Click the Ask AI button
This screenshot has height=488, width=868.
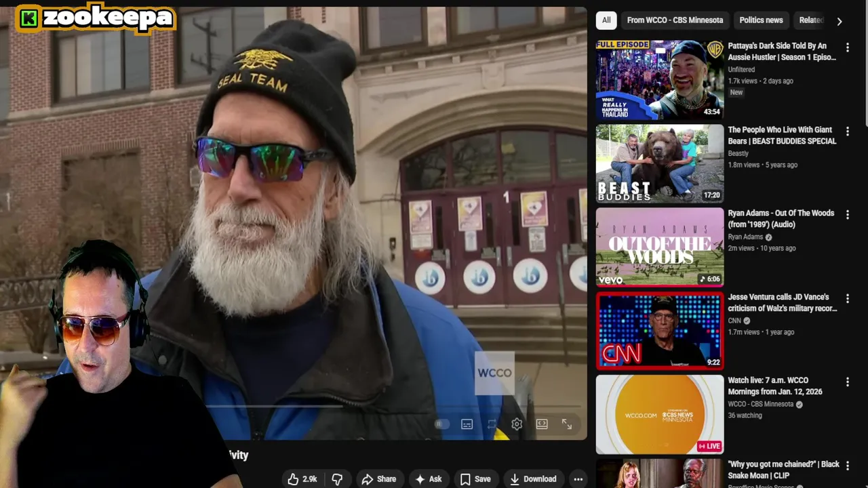point(429,479)
